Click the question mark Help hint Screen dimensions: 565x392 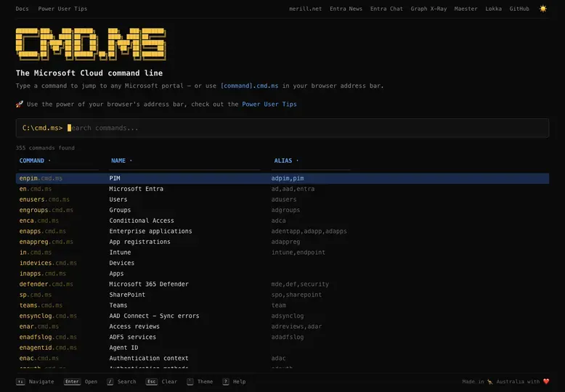coord(234,382)
